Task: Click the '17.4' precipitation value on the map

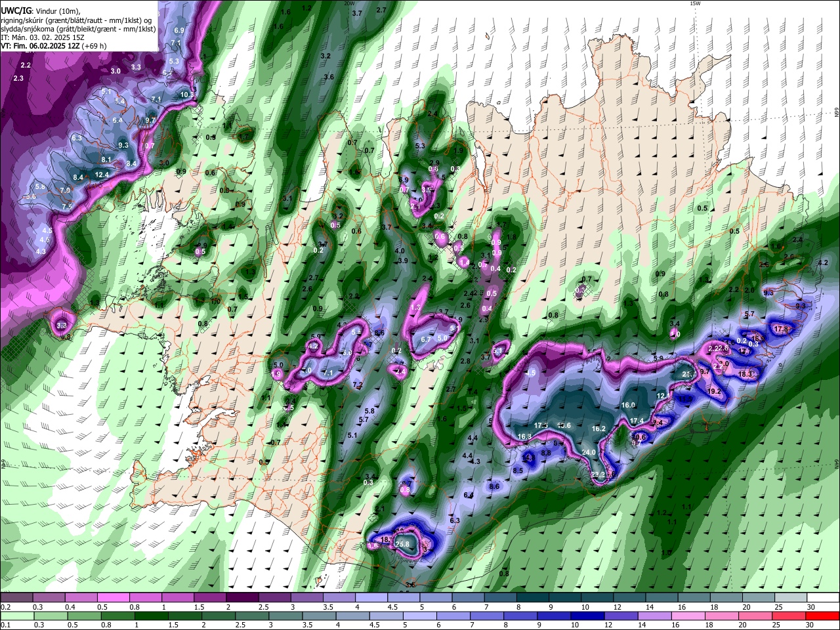Action: [x=637, y=421]
